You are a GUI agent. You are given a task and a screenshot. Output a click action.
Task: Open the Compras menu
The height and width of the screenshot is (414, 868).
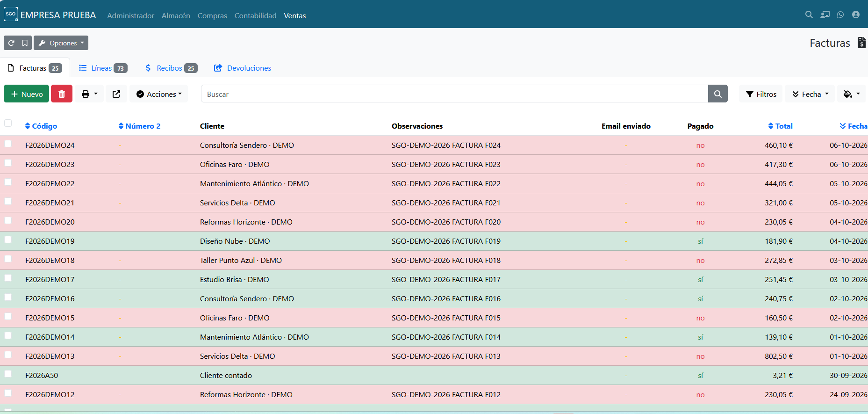click(x=212, y=15)
